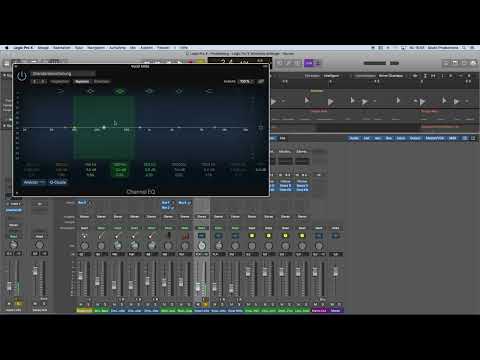Image resolution: width=480 pixels, height=360 pixels.
Task: Toggle the Q-Couple button in Channel EQ
Action: click(x=58, y=182)
